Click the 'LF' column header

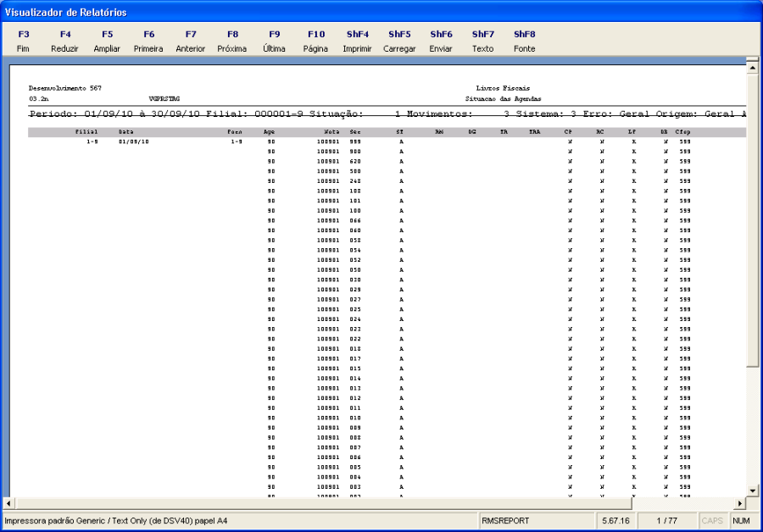click(x=632, y=132)
